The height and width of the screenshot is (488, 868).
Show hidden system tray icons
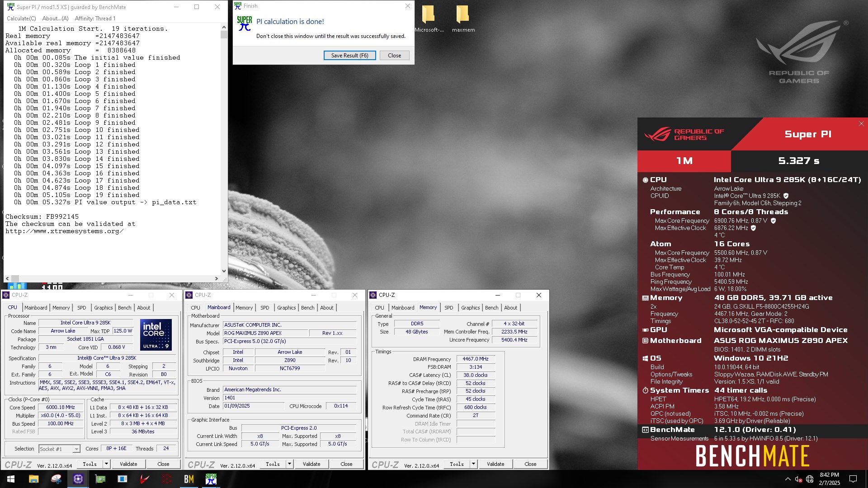tap(788, 479)
